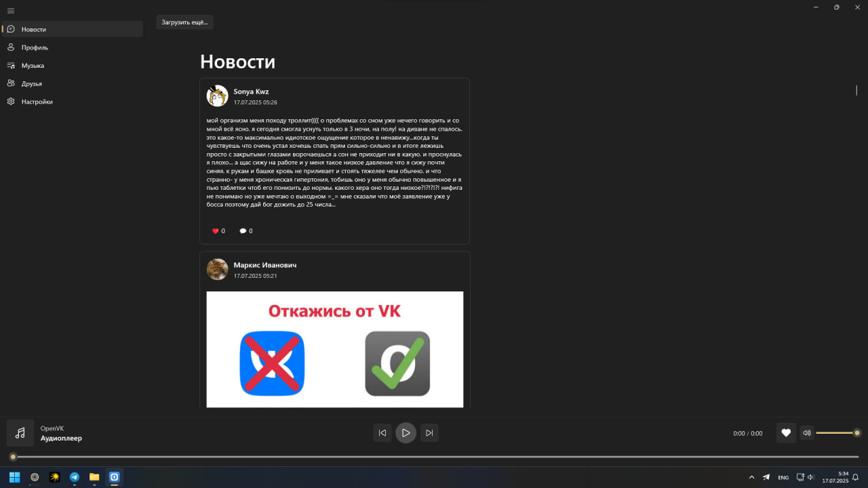The image size is (868, 488).
Task: Skip to the next track
Action: [x=429, y=433]
